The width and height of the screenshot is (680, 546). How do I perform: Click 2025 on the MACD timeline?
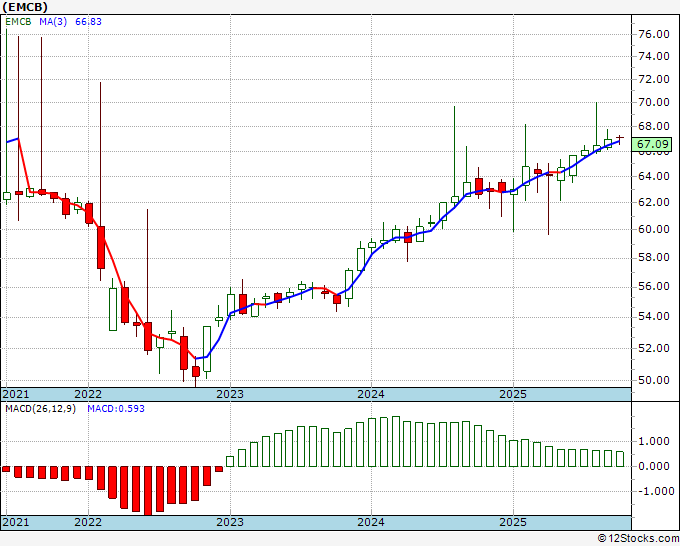coord(513,522)
